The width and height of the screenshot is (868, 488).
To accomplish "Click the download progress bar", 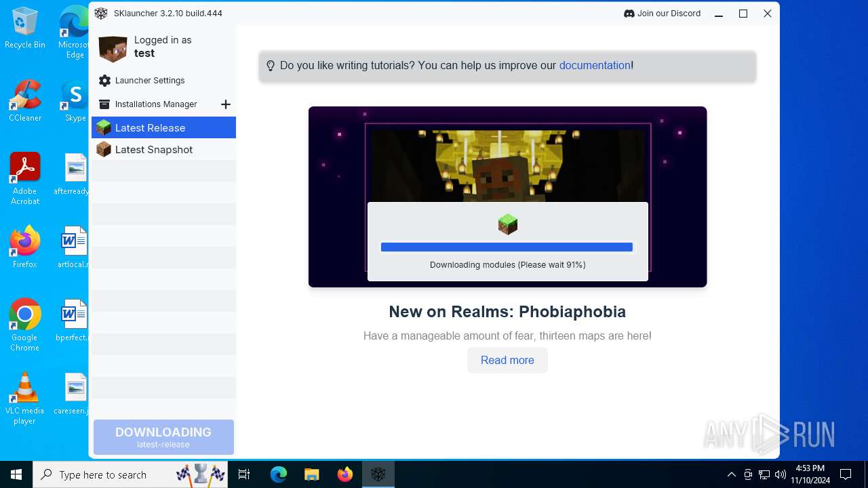I will pos(507,247).
